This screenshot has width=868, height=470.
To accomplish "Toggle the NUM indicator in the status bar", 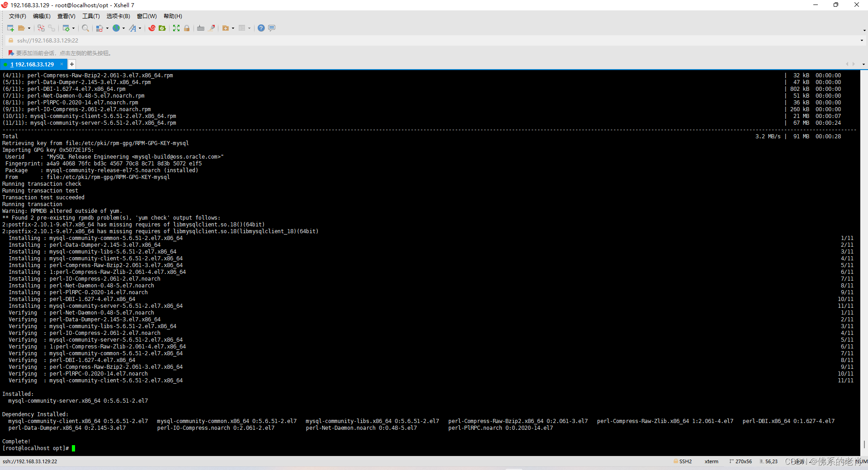I will click(861, 461).
